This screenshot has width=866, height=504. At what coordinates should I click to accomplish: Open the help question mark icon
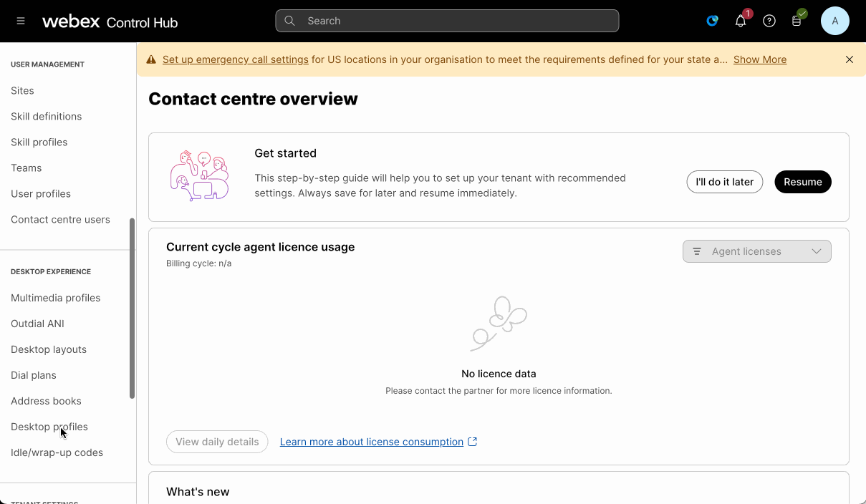(x=769, y=21)
